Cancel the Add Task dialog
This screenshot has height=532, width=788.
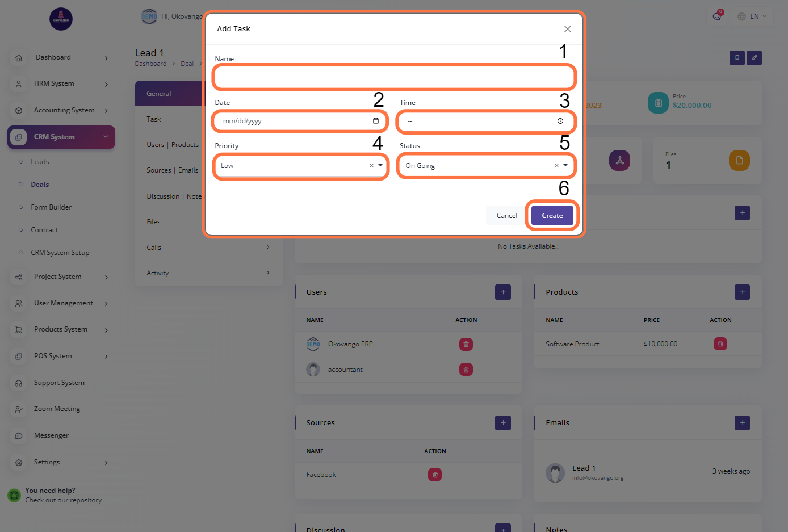tap(506, 216)
